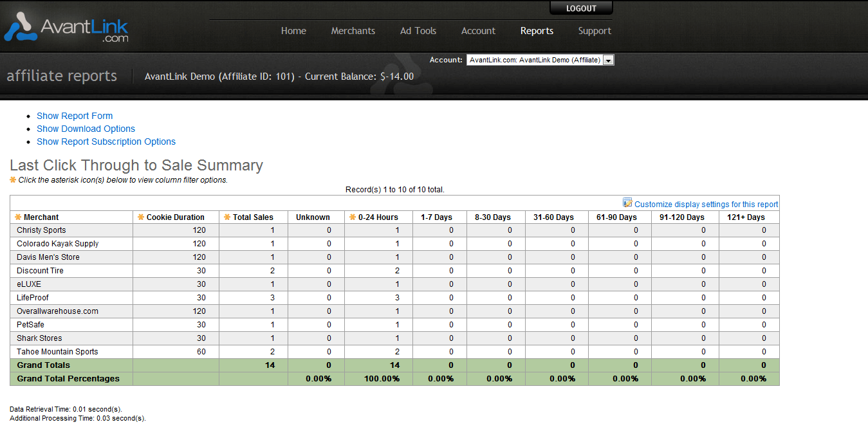Click the Merchant column header
This screenshot has height=429, width=868.
tap(41, 217)
